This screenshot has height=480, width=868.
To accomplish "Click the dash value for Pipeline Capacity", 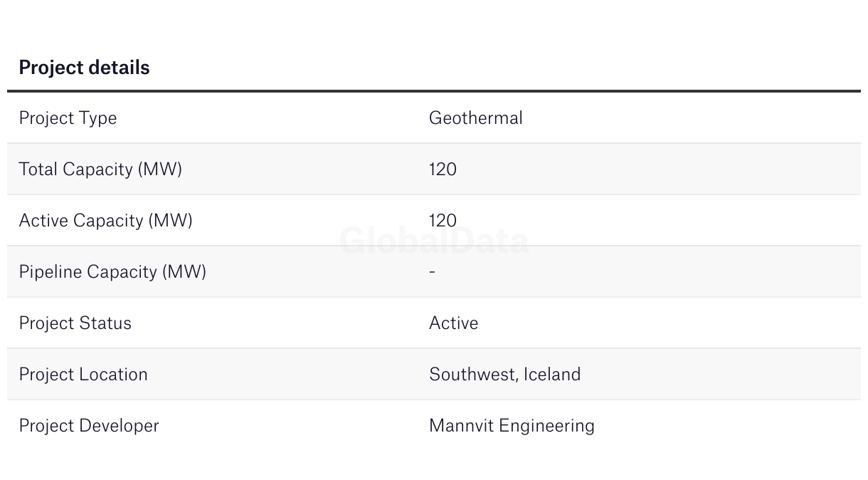I will pyautogui.click(x=433, y=272).
